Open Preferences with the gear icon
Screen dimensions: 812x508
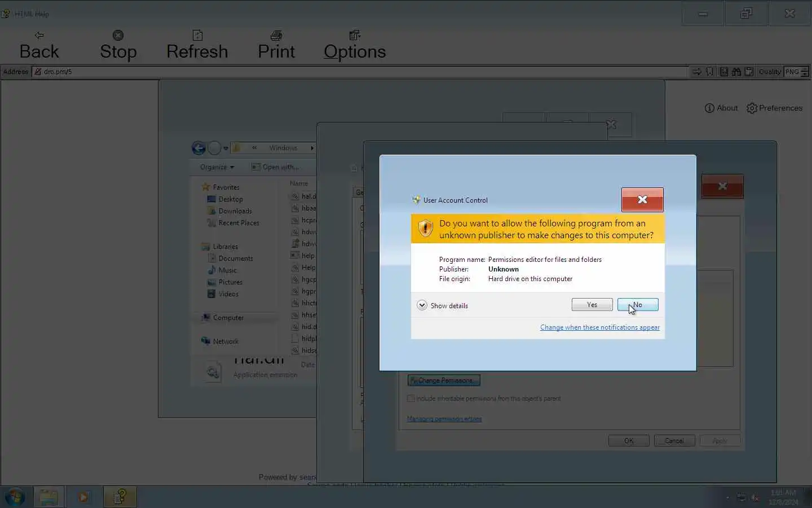[774, 108]
